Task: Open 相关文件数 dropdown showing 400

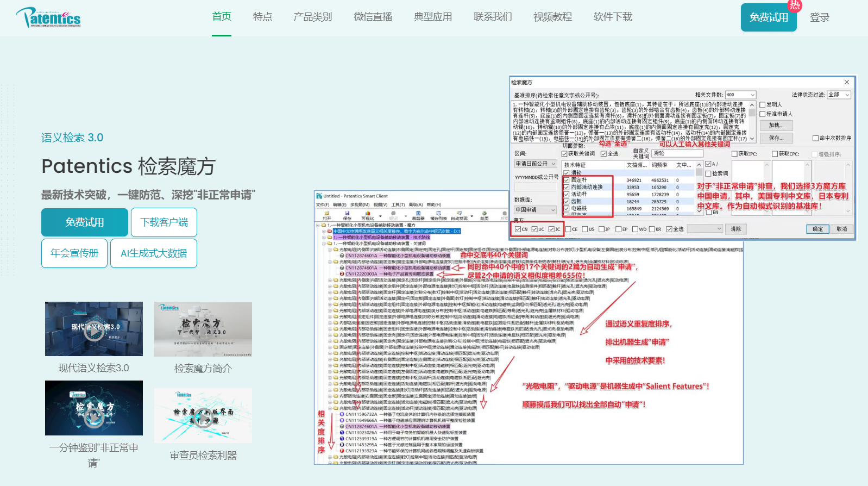Action: (x=740, y=95)
